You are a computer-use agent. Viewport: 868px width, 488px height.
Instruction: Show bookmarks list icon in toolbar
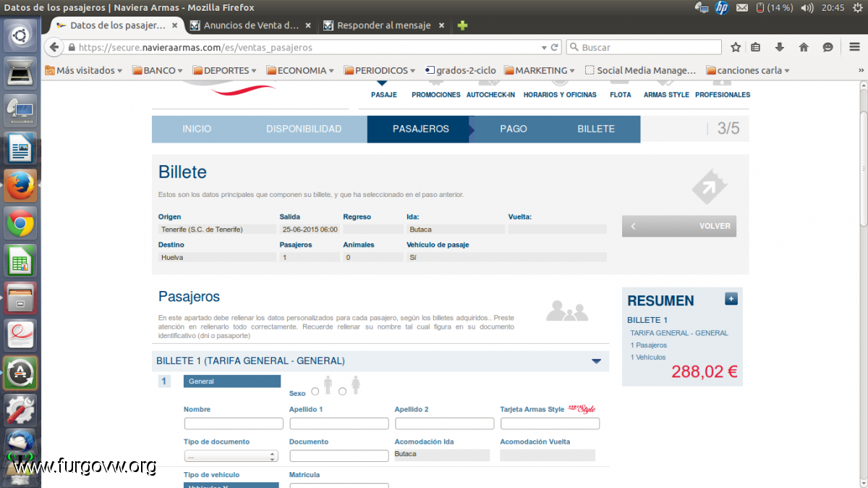click(756, 47)
